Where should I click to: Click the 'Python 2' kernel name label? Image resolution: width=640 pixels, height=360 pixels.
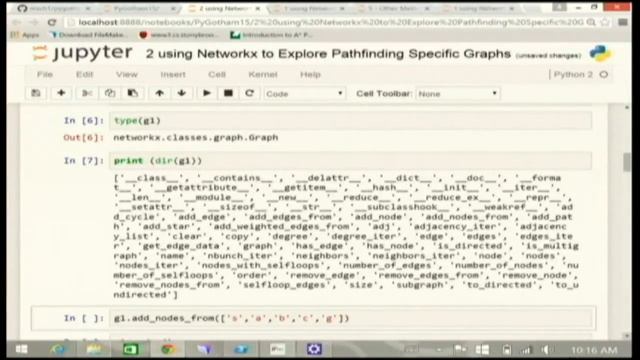coord(573,74)
